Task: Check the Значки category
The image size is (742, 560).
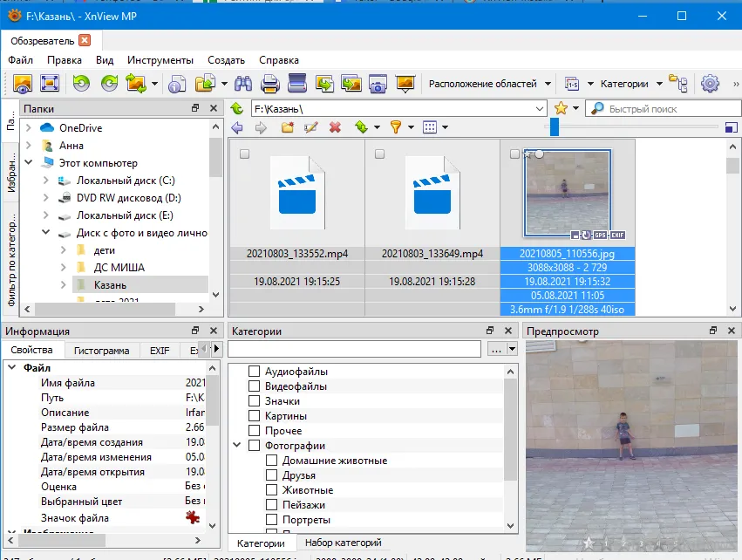Action: (254, 401)
